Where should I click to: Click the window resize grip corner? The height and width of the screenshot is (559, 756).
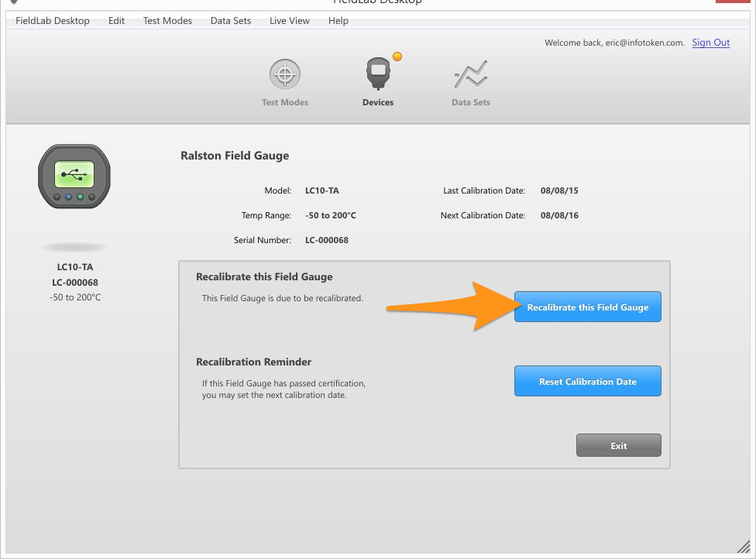744,546
